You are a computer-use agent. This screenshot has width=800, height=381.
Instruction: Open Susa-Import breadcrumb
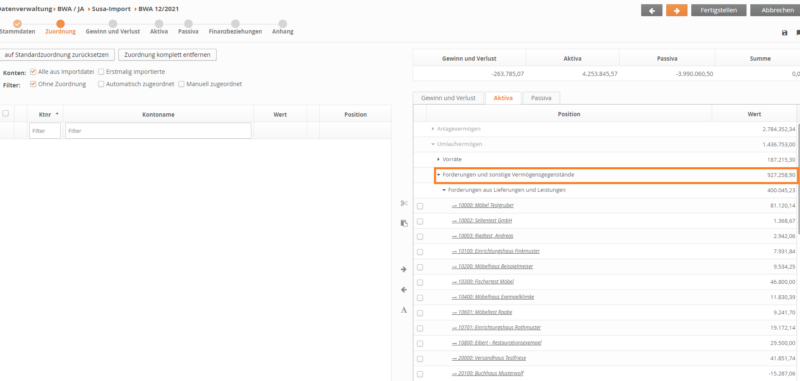click(x=112, y=9)
